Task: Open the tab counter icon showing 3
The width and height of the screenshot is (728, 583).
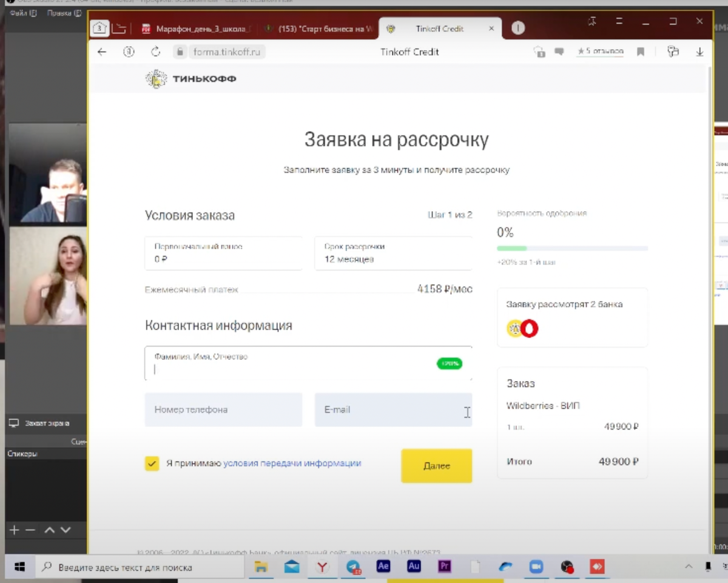Action: (99, 28)
